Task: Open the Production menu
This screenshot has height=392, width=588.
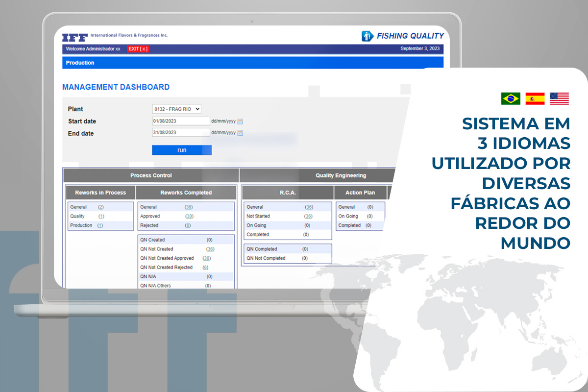Action: coord(80,63)
